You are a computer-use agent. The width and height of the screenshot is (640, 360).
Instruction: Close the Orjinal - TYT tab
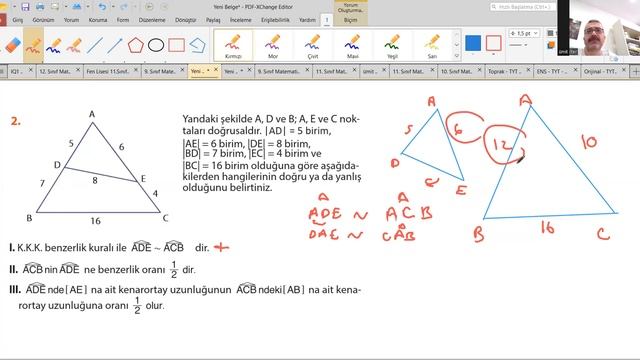click(x=624, y=71)
